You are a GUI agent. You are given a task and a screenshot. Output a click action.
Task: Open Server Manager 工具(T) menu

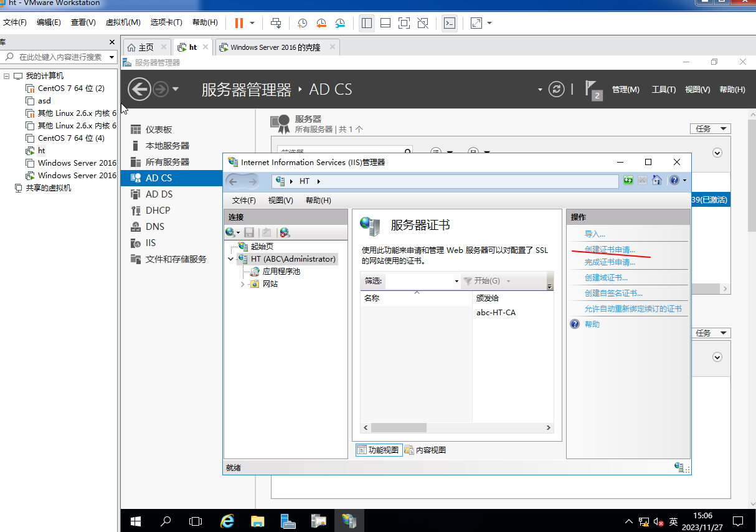click(x=664, y=90)
